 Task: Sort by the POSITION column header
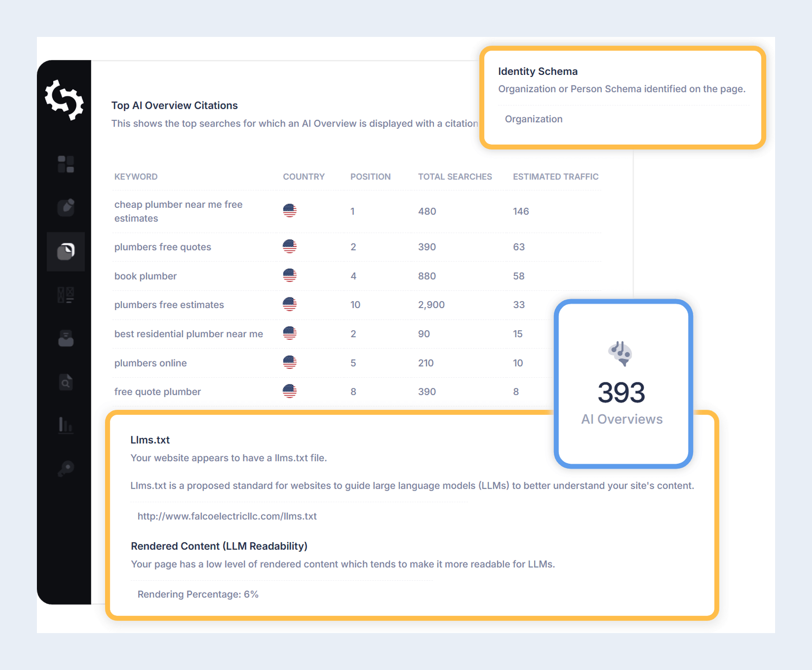(x=371, y=177)
